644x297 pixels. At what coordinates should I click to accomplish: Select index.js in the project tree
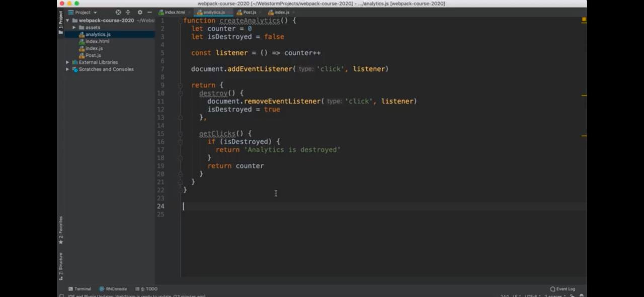(91, 49)
